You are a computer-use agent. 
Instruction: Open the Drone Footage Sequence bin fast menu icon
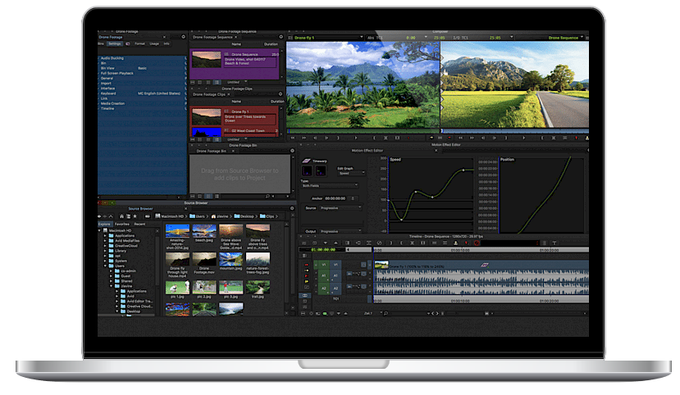tap(281, 37)
